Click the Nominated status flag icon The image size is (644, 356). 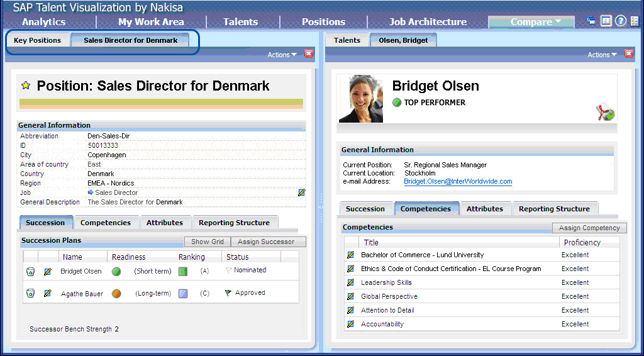[x=229, y=270]
